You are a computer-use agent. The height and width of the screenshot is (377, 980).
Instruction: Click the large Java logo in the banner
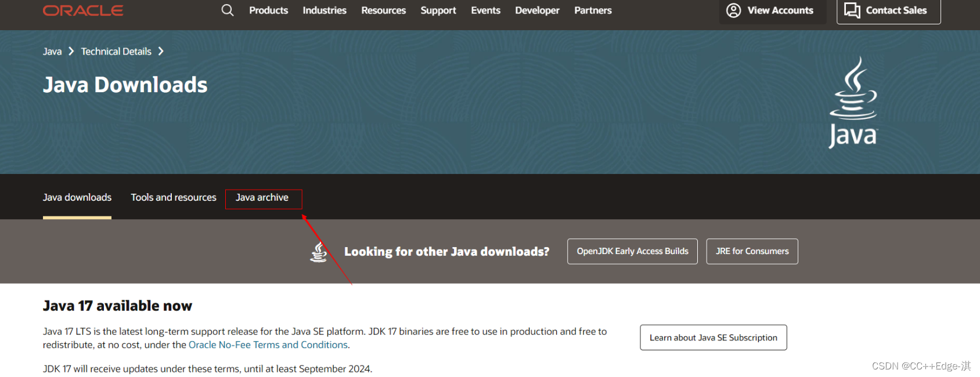tap(853, 103)
